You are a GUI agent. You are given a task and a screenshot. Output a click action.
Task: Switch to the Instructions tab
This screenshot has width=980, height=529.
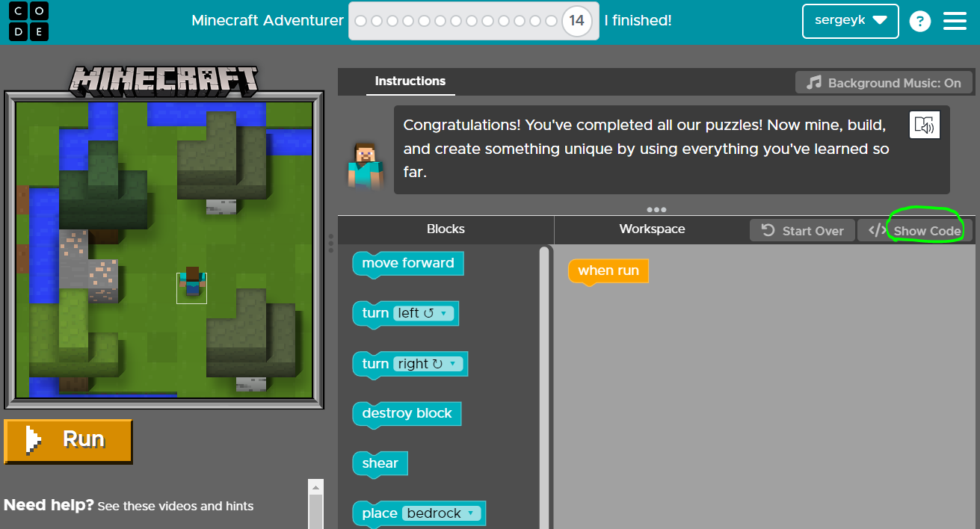[x=410, y=81]
